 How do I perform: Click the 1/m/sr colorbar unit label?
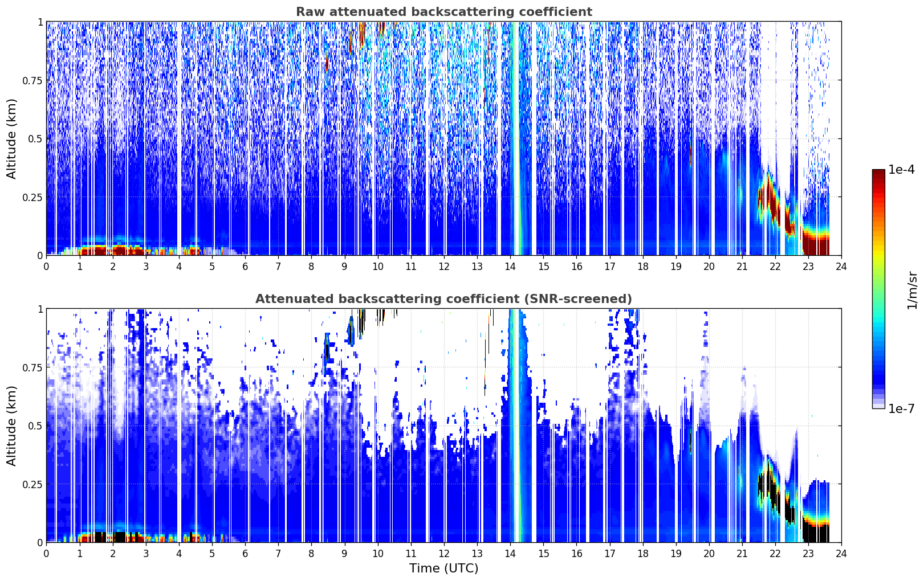tap(912, 290)
